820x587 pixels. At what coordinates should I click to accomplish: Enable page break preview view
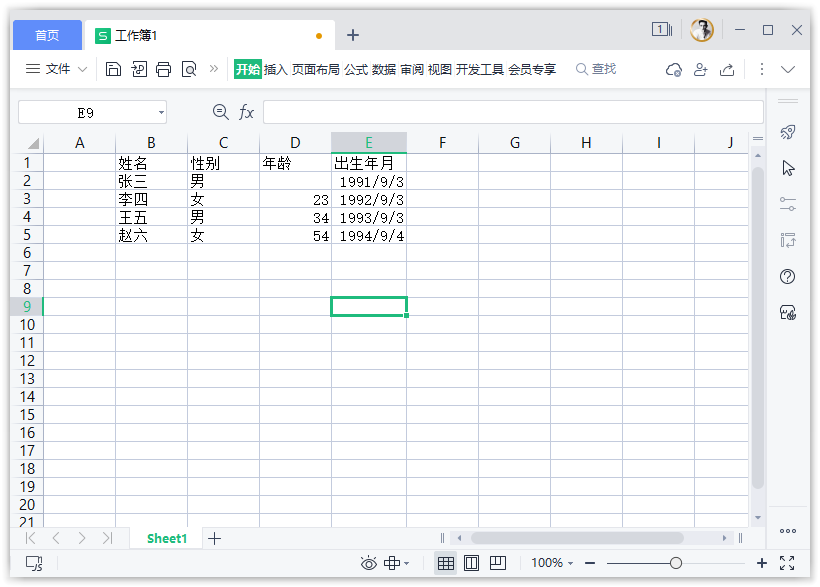[498, 563]
